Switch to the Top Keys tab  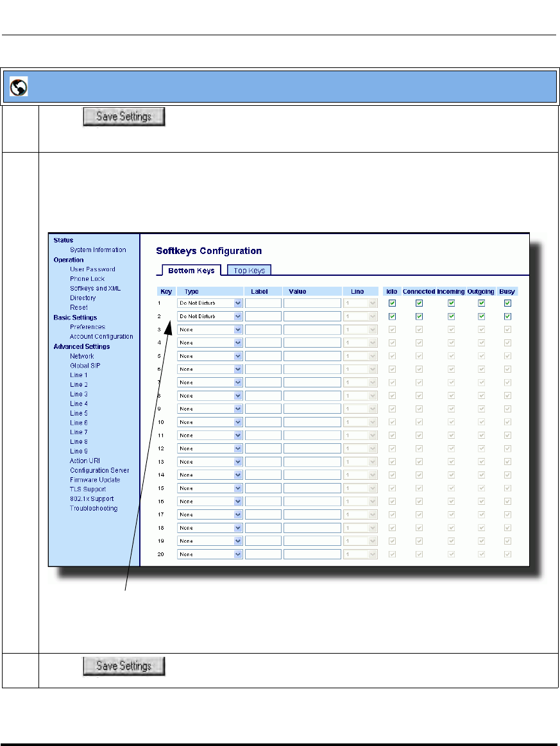(x=250, y=270)
